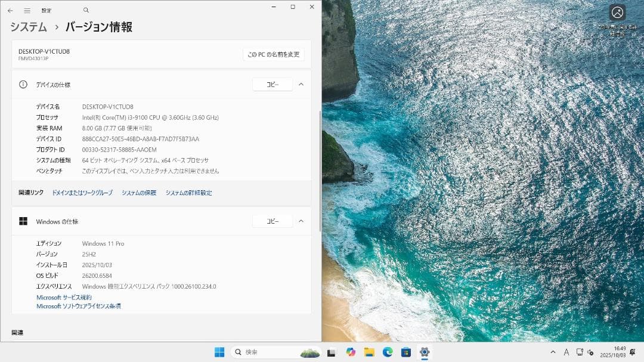Open the Windows Start menu

[x=221, y=352]
